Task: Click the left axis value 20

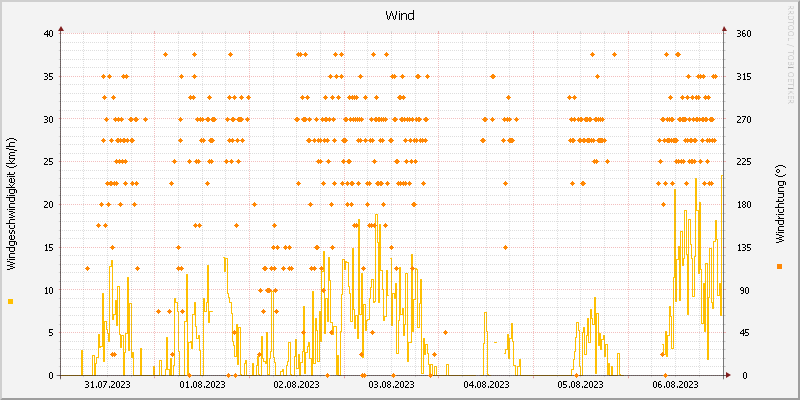Action: [48, 205]
